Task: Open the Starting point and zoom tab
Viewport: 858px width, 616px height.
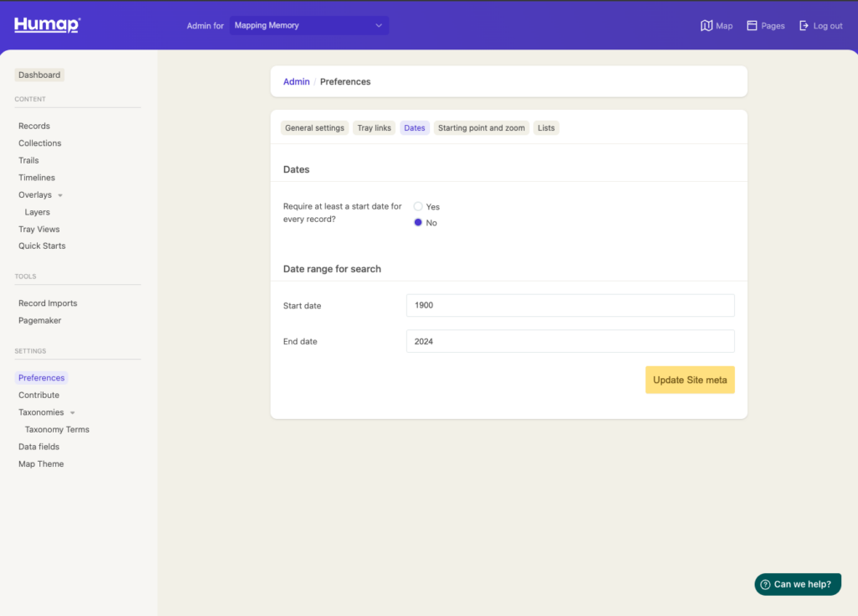Action: pyautogui.click(x=481, y=128)
